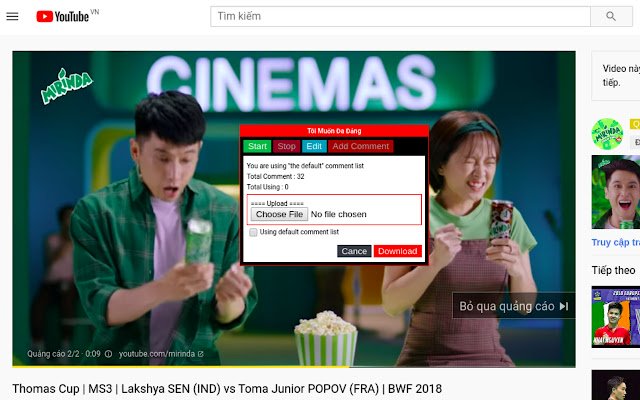Go to YouTube home via logo
The height and width of the screenshot is (400, 640).
(x=63, y=16)
